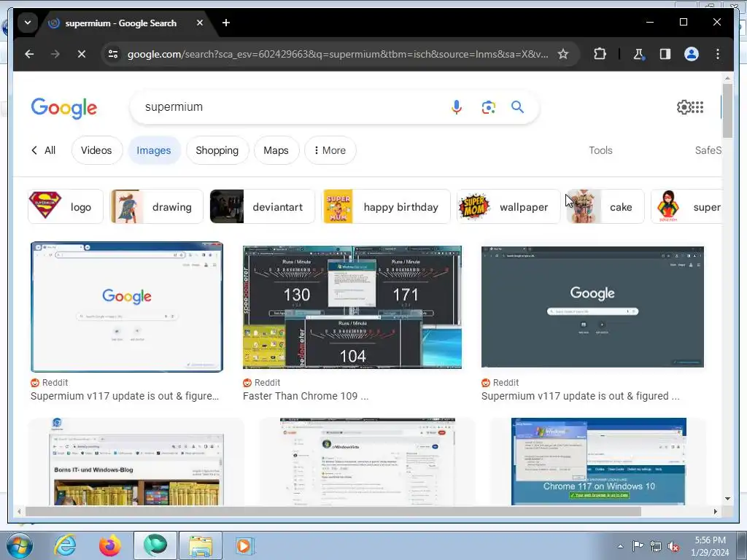Filter images by deviantart chip
Viewport: 747px width, 560px height.
point(262,206)
